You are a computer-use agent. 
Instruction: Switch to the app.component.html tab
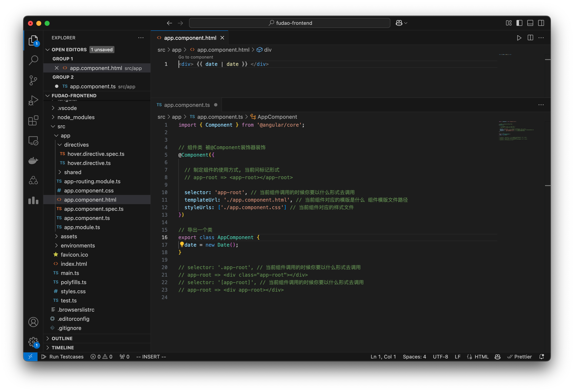click(190, 37)
